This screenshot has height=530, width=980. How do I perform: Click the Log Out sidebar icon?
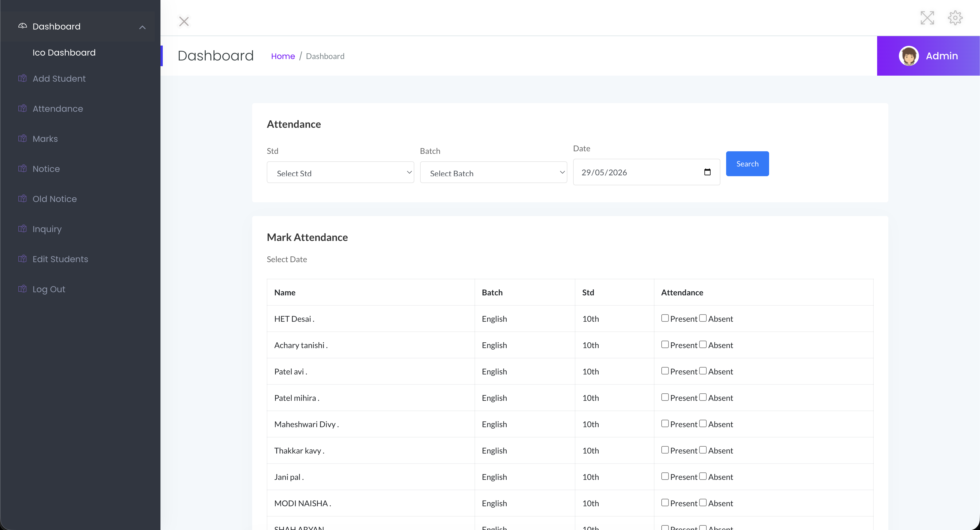22,289
